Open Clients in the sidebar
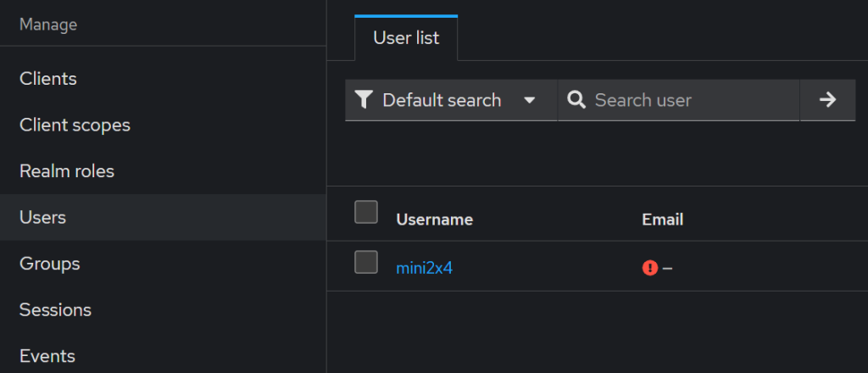Image resolution: width=868 pixels, height=373 pixels. coord(48,79)
